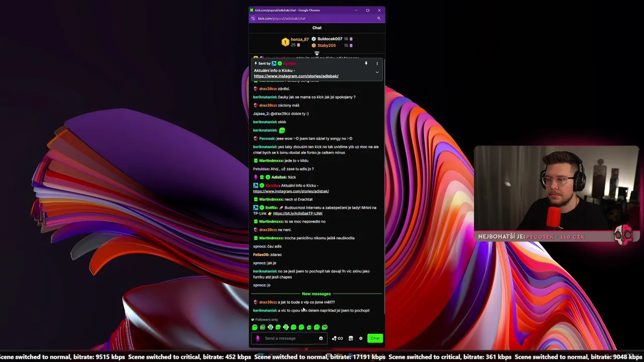
Task: Click Fellas06 username saying 'zdarec'
Action: click(261, 255)
